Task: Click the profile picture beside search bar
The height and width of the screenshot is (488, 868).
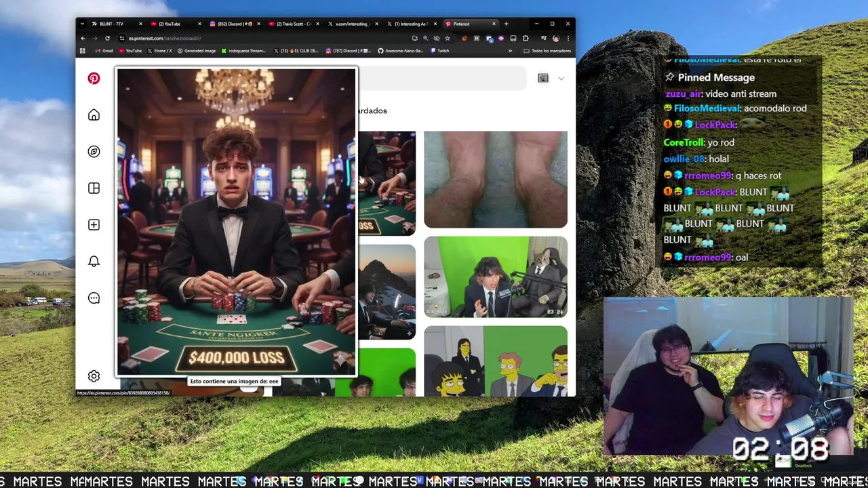Action: point(543,79)
